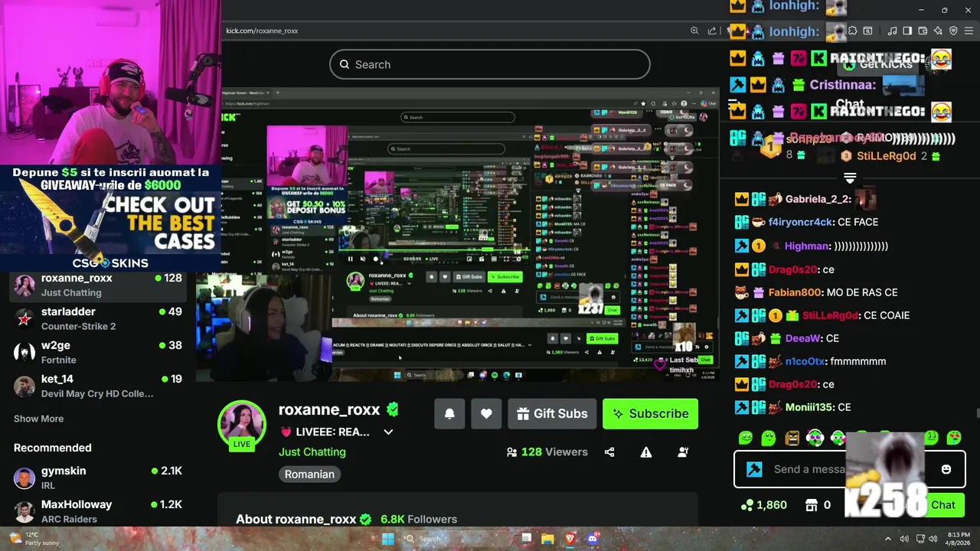Click DeeaW's username in chat
980x551 pixels.
[803, 338]
